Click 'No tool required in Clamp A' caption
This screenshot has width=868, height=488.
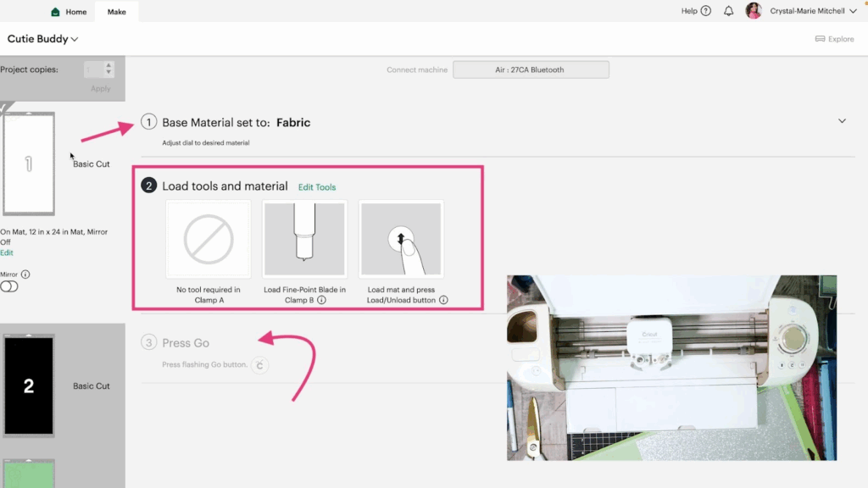click(x=209, y=295)
